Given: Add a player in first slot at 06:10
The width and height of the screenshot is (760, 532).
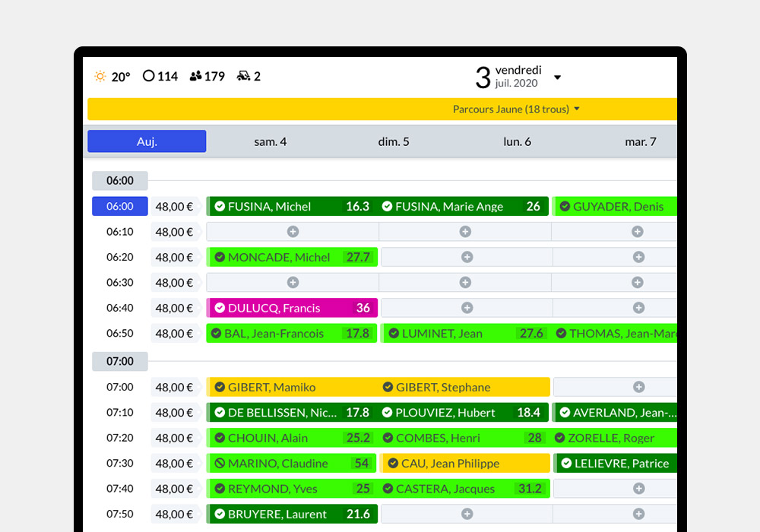Looking at the screenshot, I should [293, 232].
